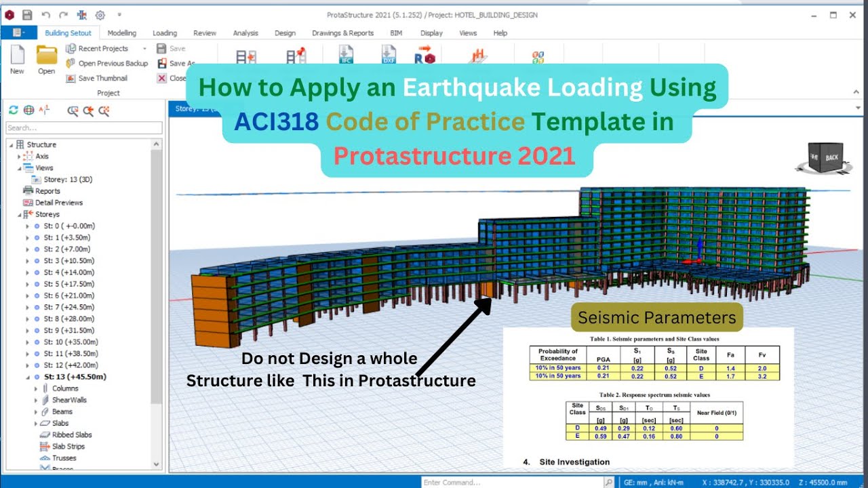The image size is (868, 488).
Task: Open the Recent Projects dropdown arrow
Action: tap(144, 49)
